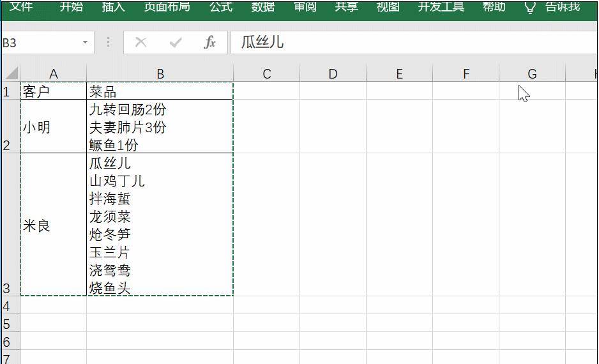599x364 pixels.
Task: Click the cell containing 米良
Action: [54, 225]
